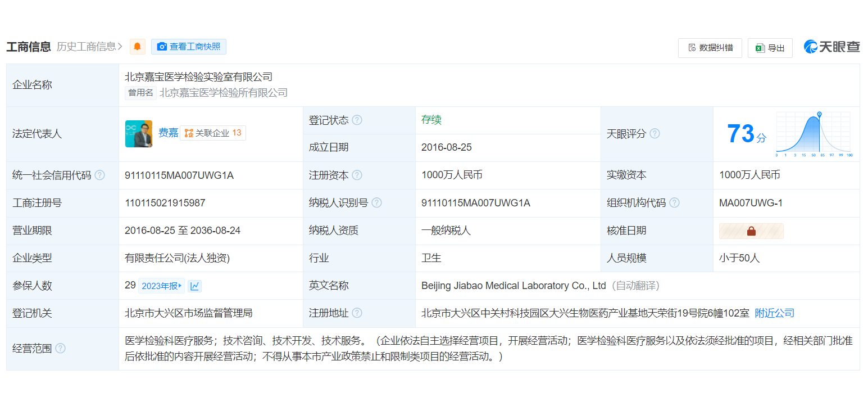Click the help icon beside 组织机构代码
This screenshot has width=868, height=397.
point(674,202)
